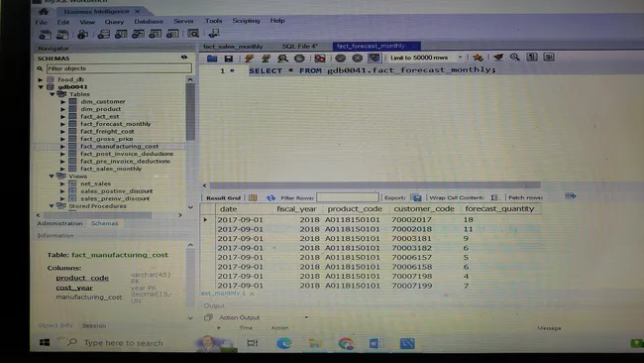
Task: Click the Filter objects search field
Action: coord(119,68)
